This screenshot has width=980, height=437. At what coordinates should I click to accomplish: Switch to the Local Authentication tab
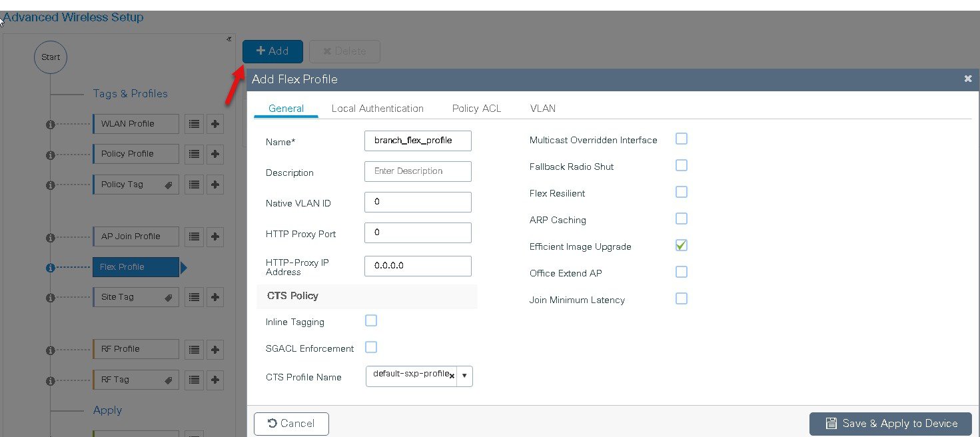coord(378,109)
